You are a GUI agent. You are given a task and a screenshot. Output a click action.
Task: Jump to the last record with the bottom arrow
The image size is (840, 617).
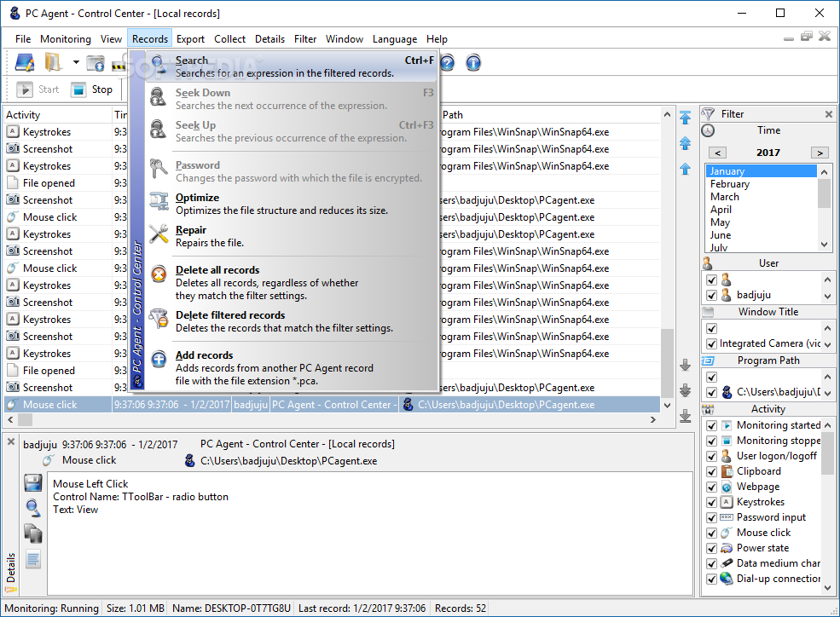pyautogui.click(x=685, y=416)
